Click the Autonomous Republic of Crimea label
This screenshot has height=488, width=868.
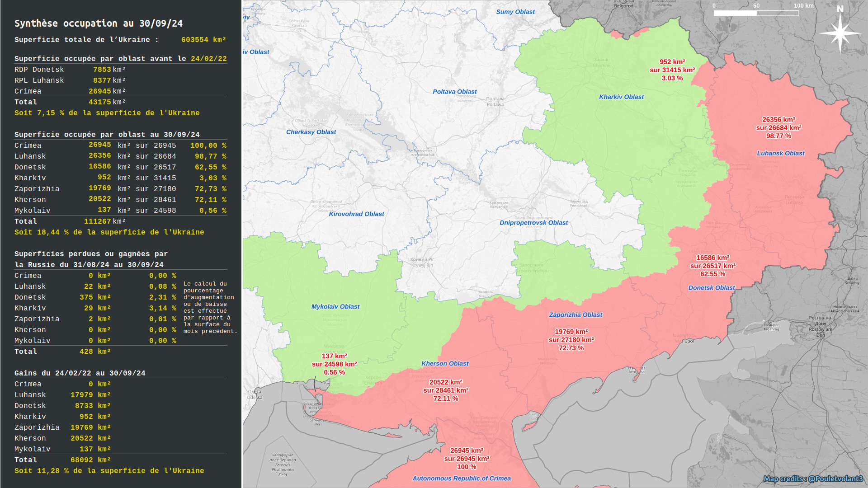pos(461,479)
